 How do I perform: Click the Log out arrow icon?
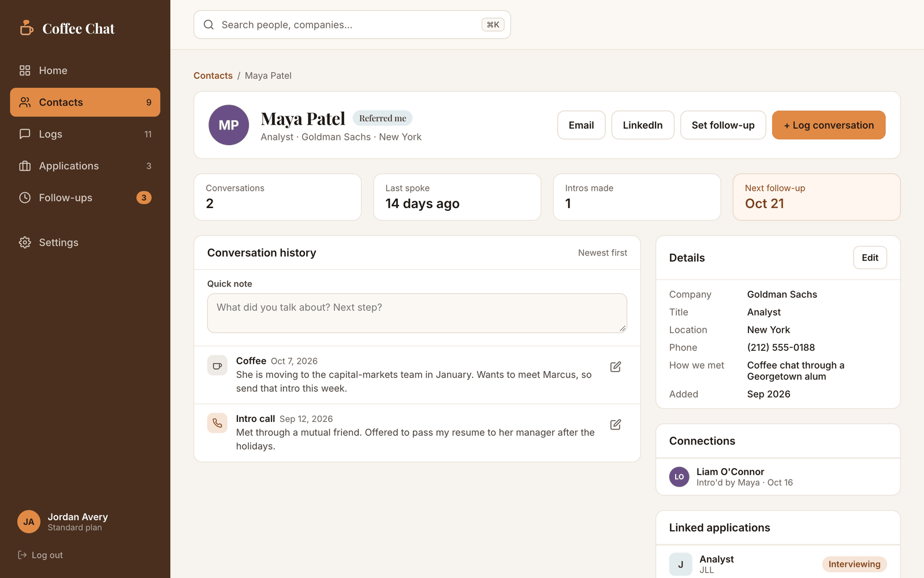click(23, 555)
